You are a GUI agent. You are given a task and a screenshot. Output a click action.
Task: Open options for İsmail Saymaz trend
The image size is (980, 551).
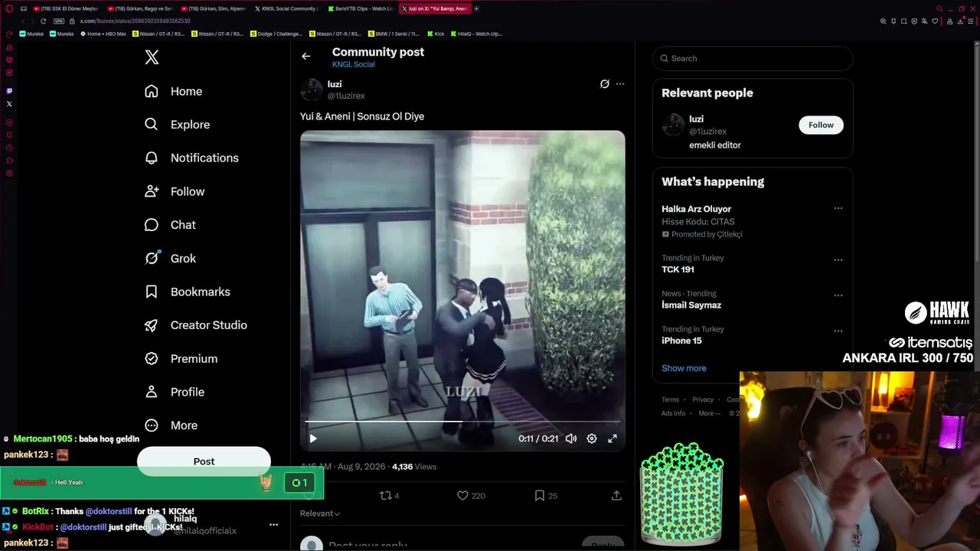point(838,295)
